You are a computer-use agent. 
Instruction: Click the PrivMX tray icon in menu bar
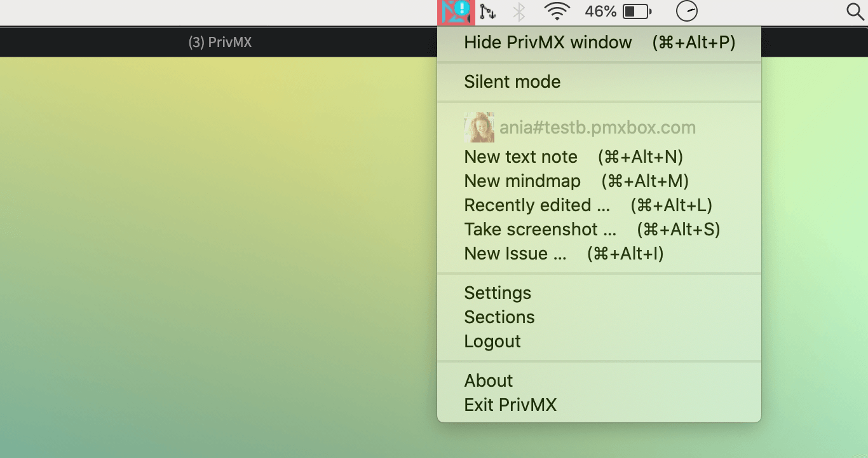click(x=456, y=11)
